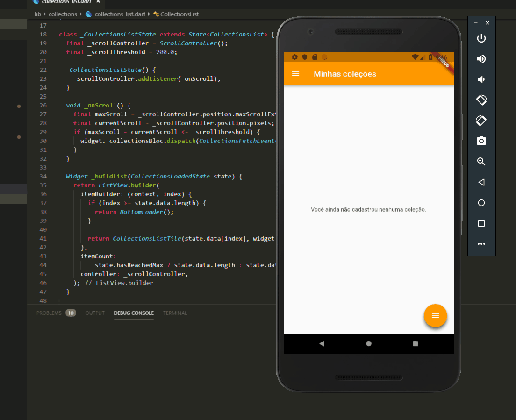
Task: Minimize the emulator toolbar window
Action: (x=475, y=23)
